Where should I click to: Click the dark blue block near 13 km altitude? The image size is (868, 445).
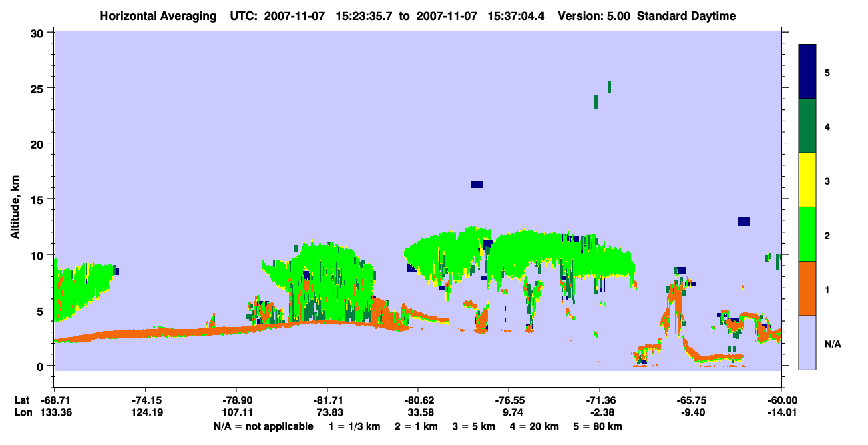point(744,221)
